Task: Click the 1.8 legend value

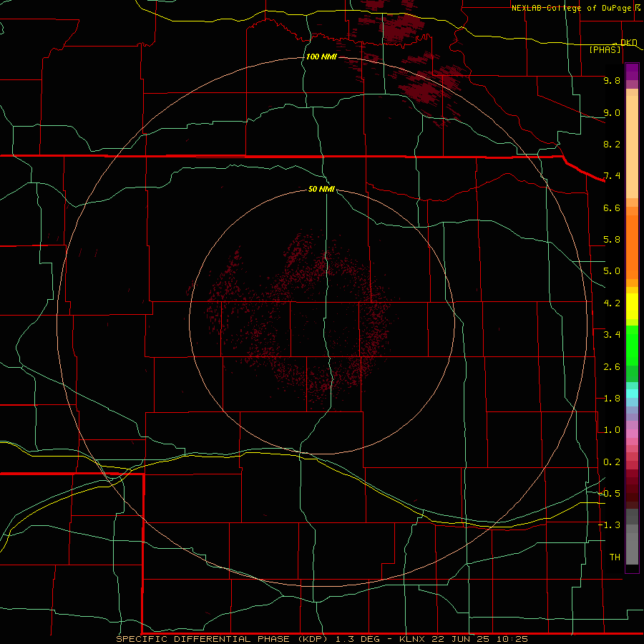Action: click(612, 399)
